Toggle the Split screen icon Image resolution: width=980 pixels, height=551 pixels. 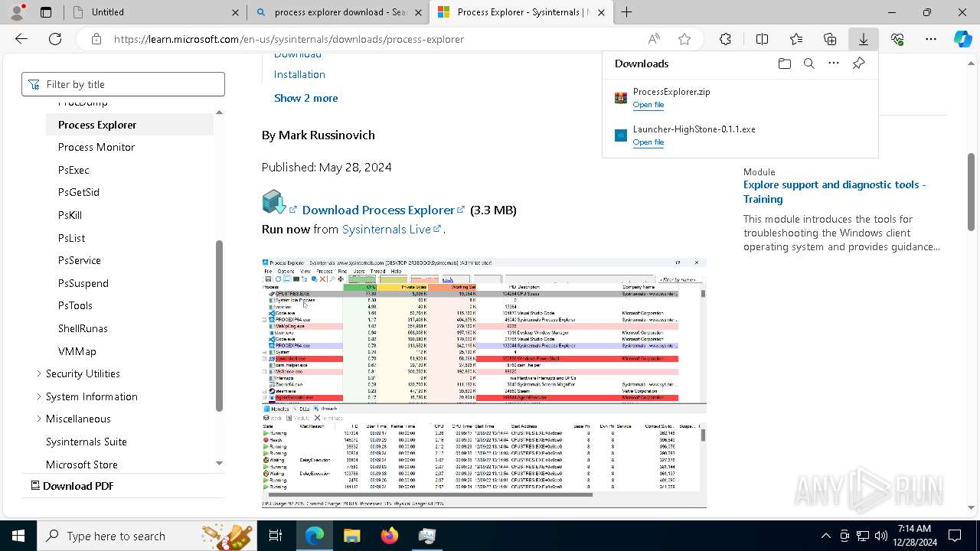(762, 39)
